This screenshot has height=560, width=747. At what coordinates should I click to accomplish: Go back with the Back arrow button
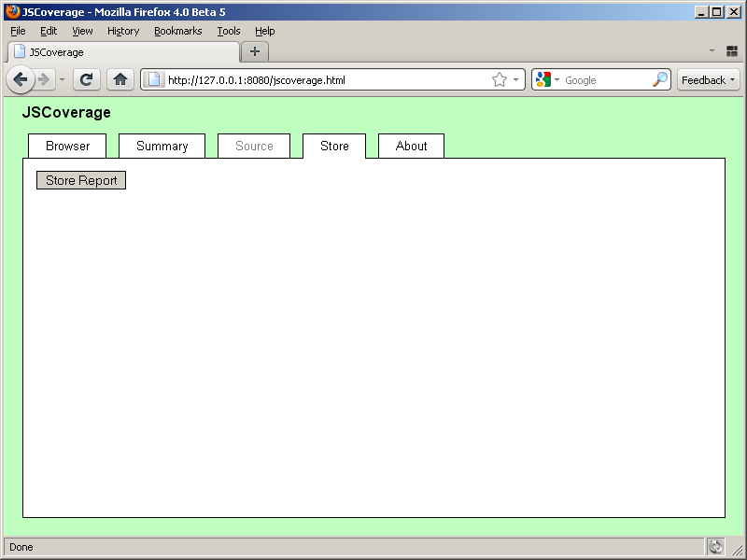click(20, 79)
